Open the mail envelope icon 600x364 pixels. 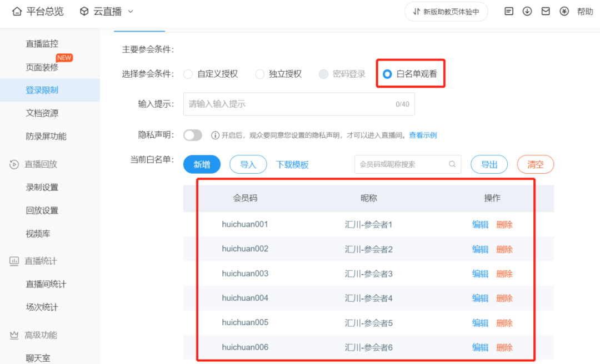pos(546,11)
